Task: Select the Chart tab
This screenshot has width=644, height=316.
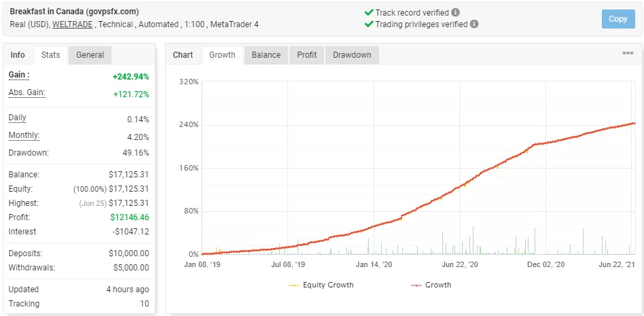Action: [183, 55]
